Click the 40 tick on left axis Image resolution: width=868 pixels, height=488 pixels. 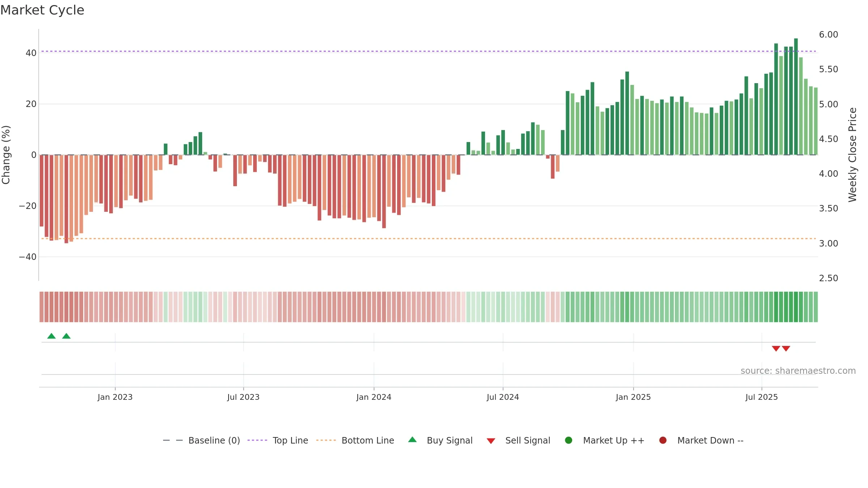(x=31, y=53)
